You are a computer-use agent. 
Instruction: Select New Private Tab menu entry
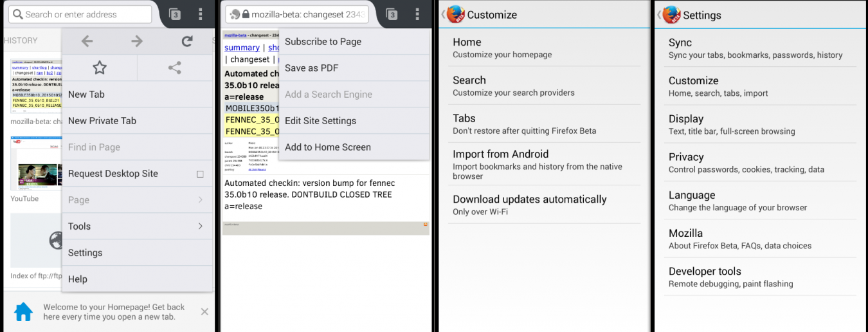pos(138,121)
